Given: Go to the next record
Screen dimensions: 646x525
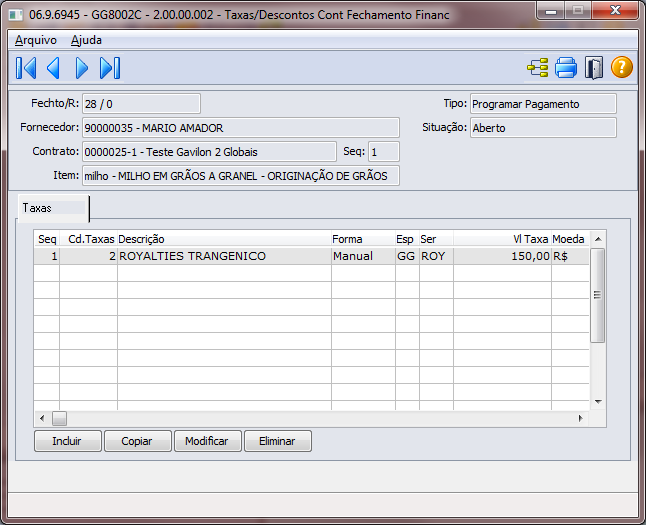Looking at the screenshot, I should [82, 68].
